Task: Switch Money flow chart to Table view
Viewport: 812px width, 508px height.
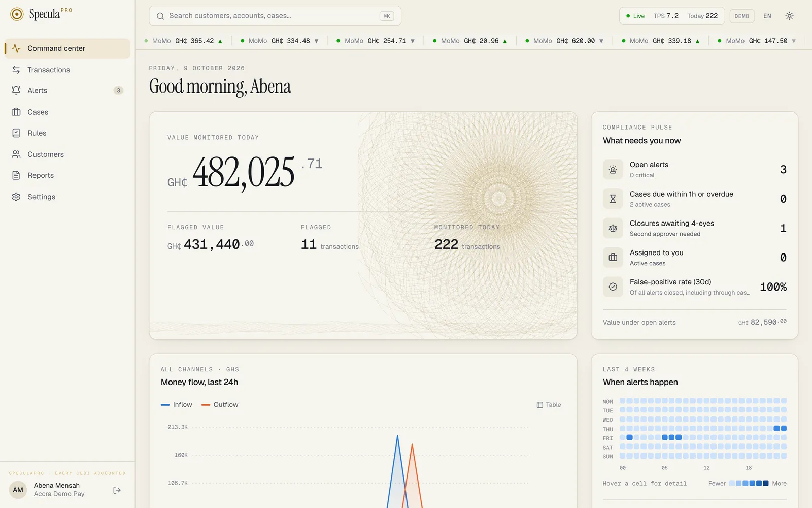Action: [549, 405]
